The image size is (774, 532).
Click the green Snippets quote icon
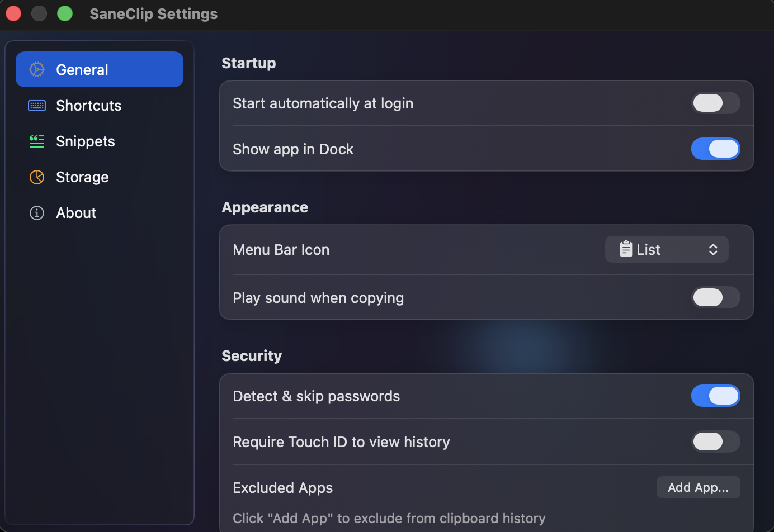click(37, 141)
